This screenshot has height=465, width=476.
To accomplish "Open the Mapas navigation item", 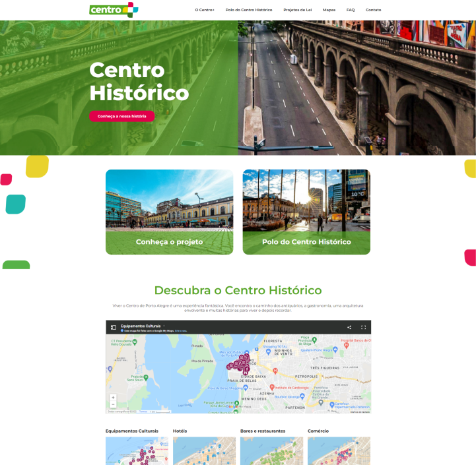I will pos(329,10).
